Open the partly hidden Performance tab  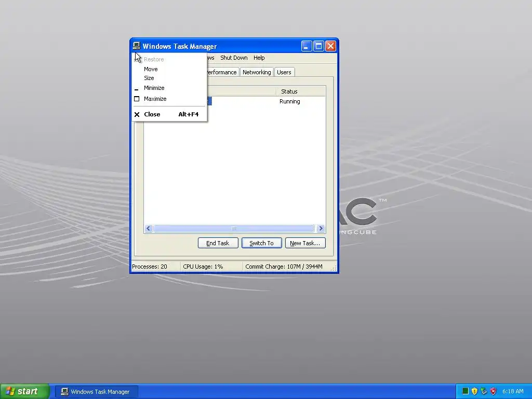click(x=222, y=72)
